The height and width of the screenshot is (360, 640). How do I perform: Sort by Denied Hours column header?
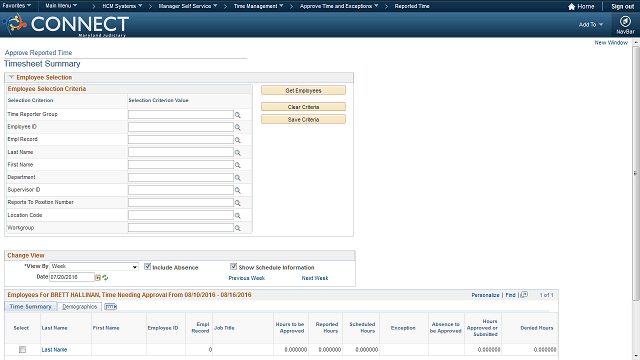click(537, 328)
